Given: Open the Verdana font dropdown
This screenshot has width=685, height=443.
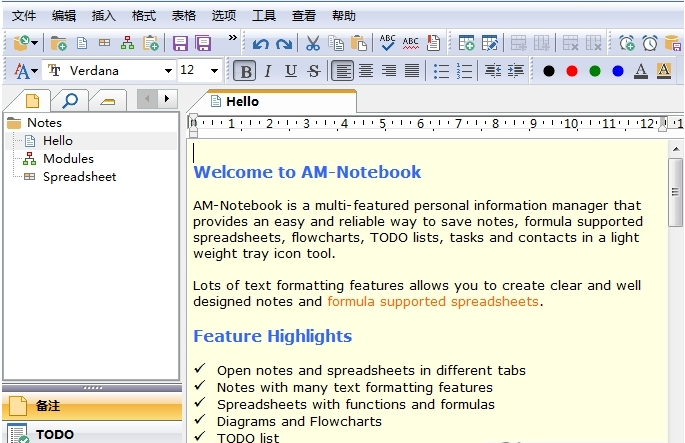Looking at the screenshot, I should coord(166,71).
